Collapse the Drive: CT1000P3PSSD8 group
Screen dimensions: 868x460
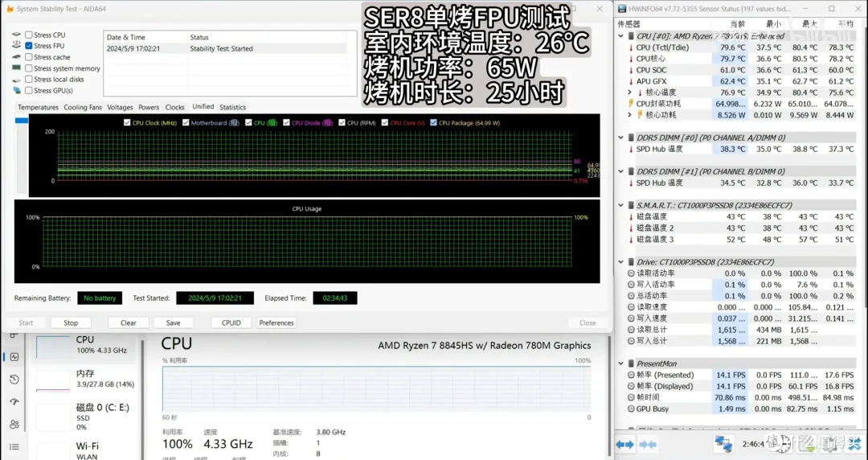pos(621,261)
